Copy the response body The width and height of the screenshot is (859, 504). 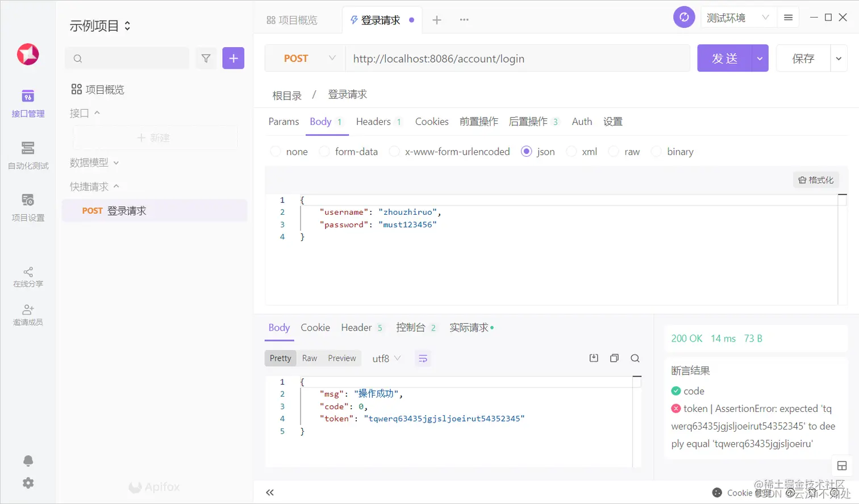click(614, 358)
